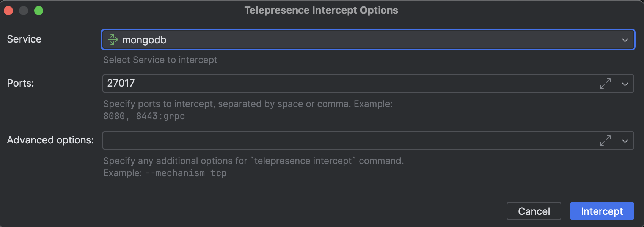
Task: Click the green zoom traffic light button
Action: pyautogui.click(x=38, y=11)
